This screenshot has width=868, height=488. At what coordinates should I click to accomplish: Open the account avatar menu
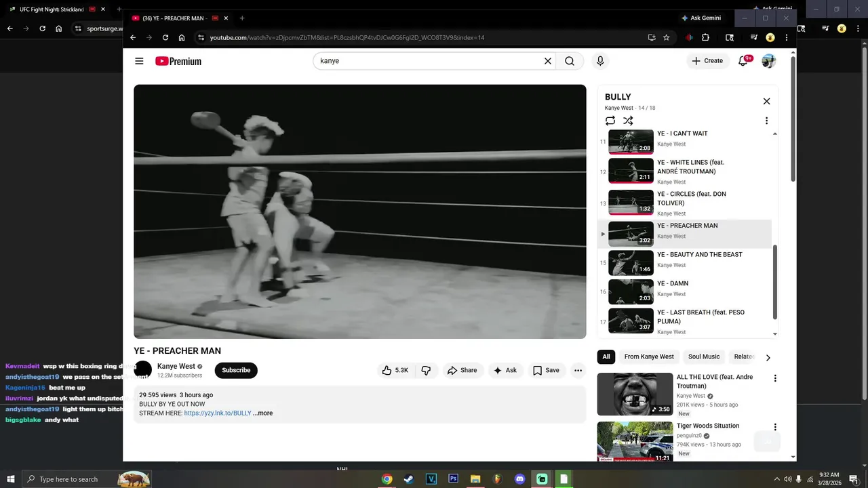coord(768,61)
